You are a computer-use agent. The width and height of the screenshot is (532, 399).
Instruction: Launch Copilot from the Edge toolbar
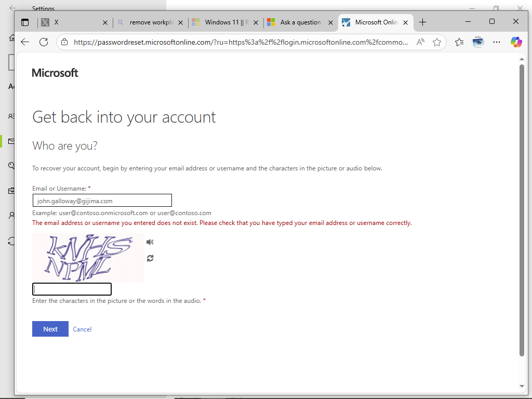coord(516,42)
